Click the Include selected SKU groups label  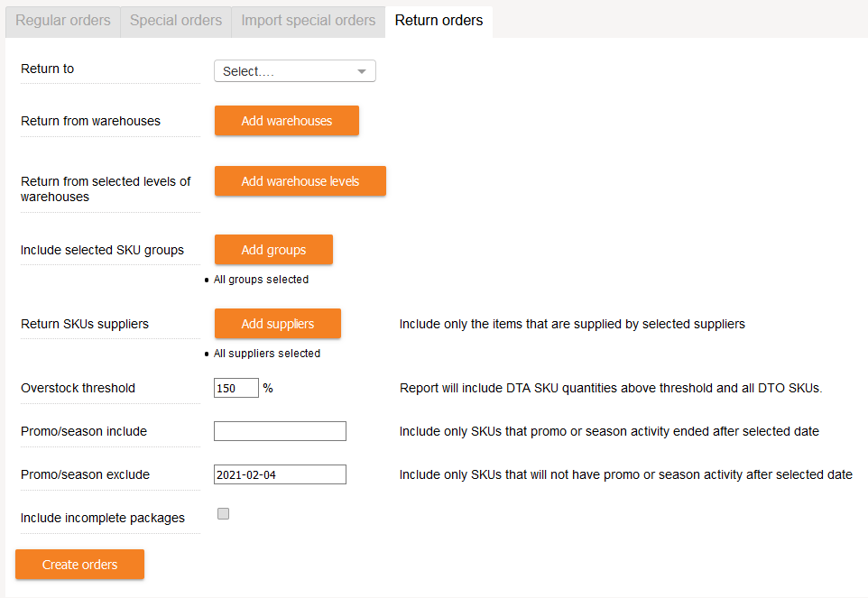click(x=102, y=250)
